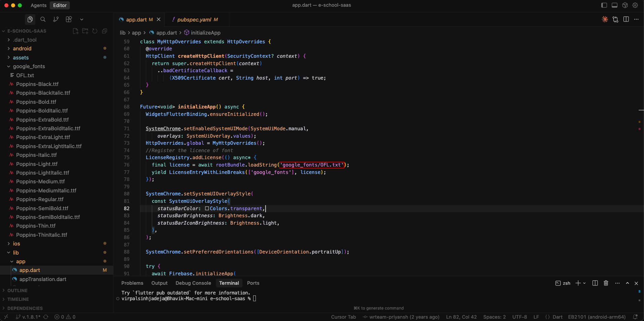Maximize the terminal panel size
644x321 pixels.
point(628,283)
